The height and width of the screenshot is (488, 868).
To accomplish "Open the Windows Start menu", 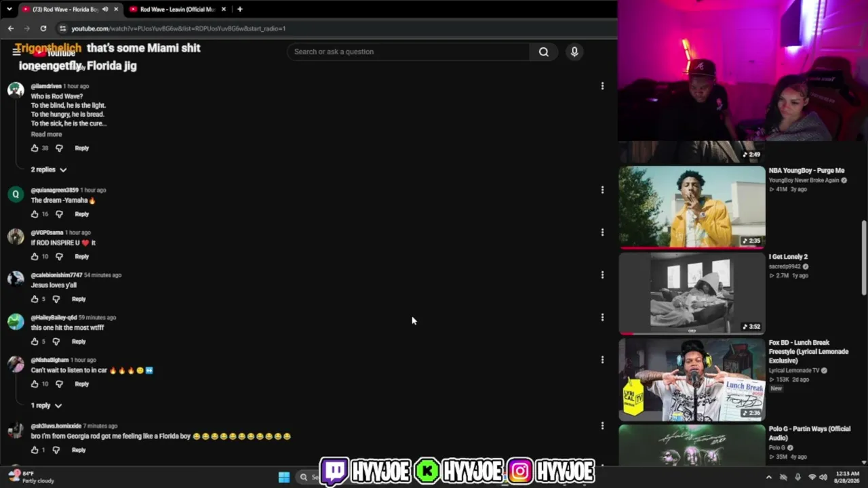I will tap(284, 477).
